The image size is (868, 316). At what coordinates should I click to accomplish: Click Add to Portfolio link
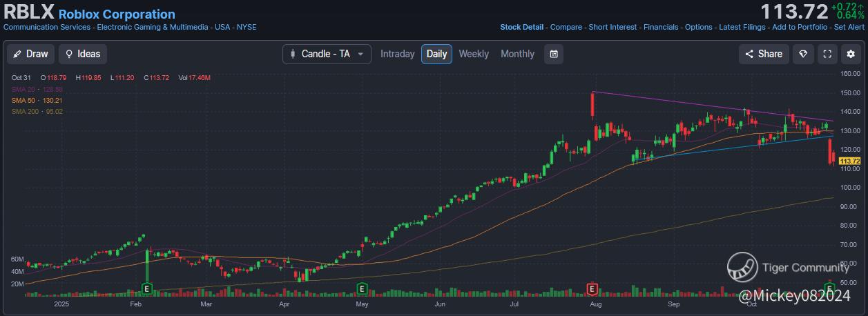pos(800,28)
